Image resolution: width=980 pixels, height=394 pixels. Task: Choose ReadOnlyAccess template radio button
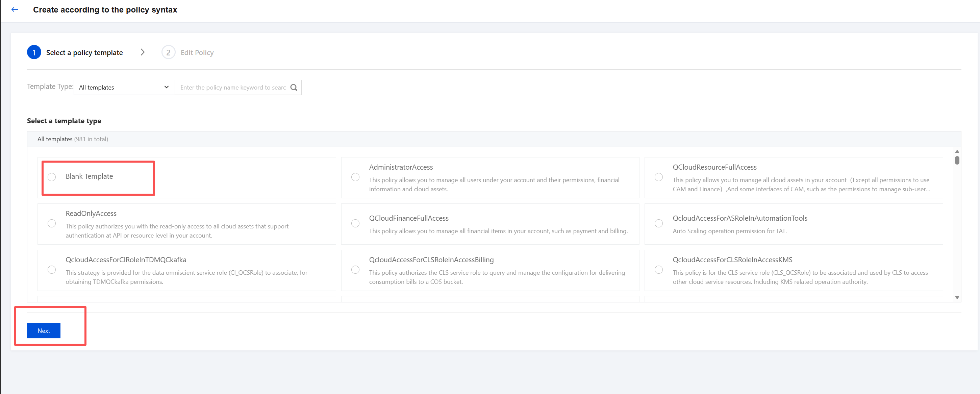[52, 223]
